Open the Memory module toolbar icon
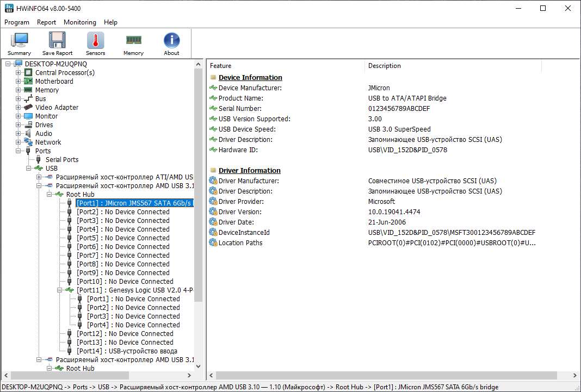Image resolution: width=581 pixels, height=392 pixels. coord(133,40)
